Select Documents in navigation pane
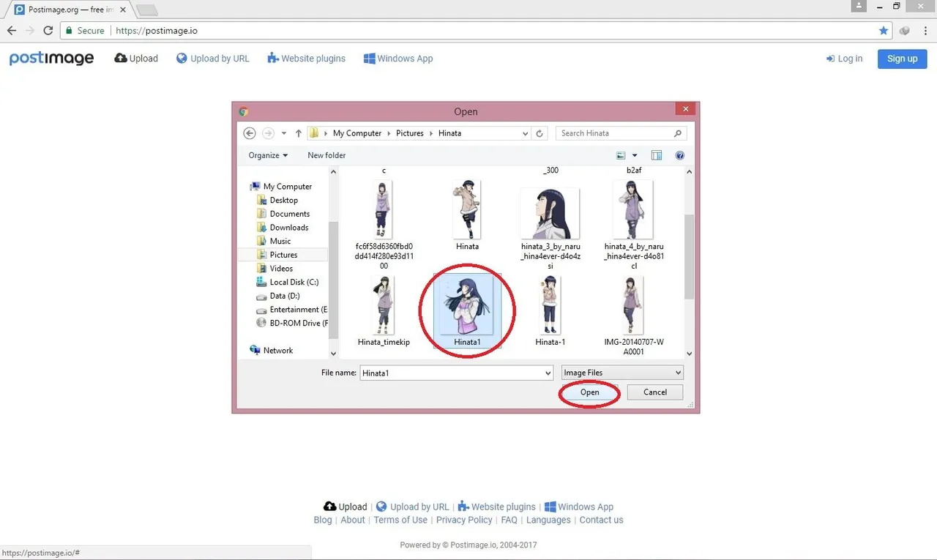The image size is (937, 560). pos(289,214)
